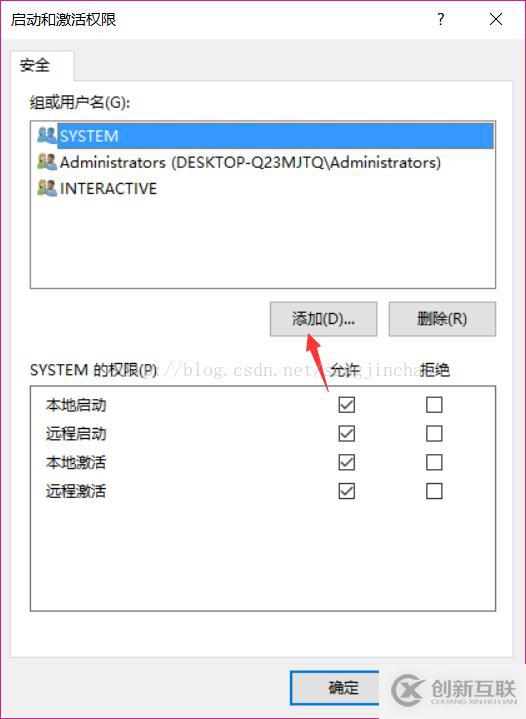Confirm with the 确定 button
The width and height of the screenshot is (526, 719).
(335, 688)
